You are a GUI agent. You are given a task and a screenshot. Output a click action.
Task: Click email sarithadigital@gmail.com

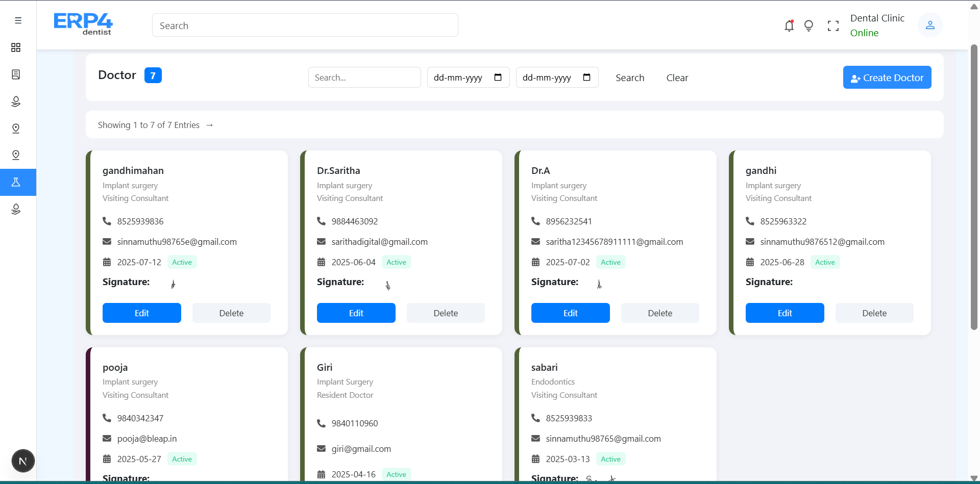tap(380, 242)
